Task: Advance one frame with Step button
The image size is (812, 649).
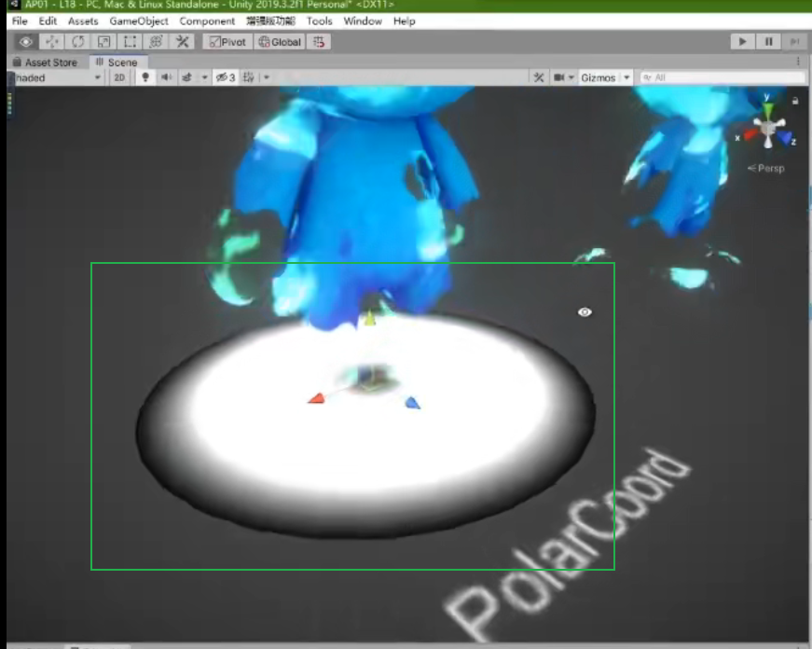Action: point(794,41)
